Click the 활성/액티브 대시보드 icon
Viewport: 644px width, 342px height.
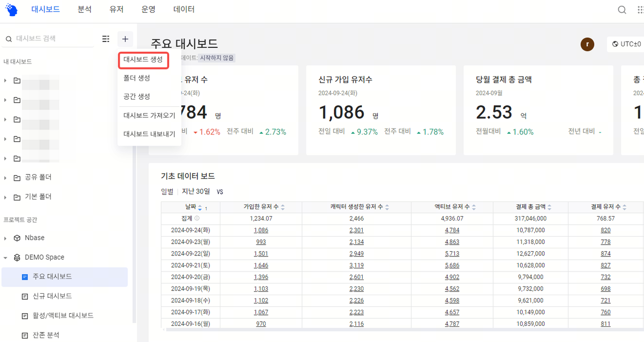coord(25,316)
